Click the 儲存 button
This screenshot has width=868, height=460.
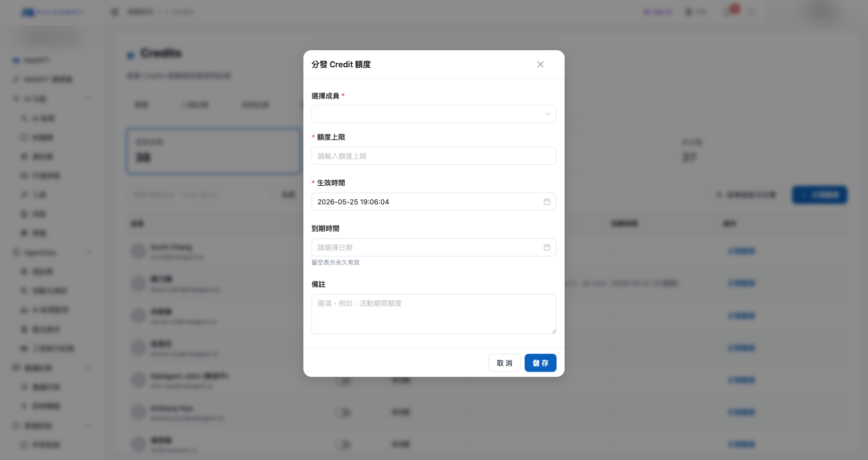click(x=540, y=363)
